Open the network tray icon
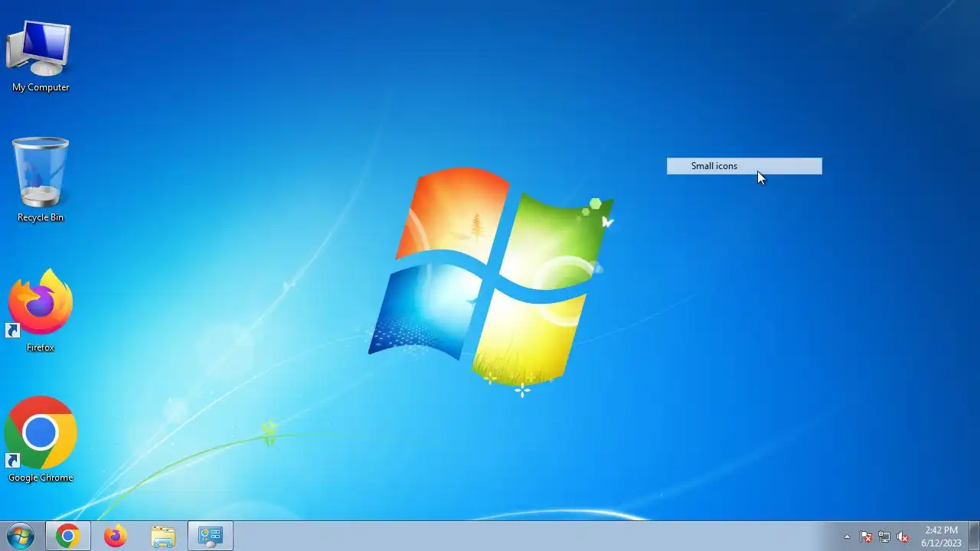This screenshot has height=551, width=980. pyautogui.click(x=884, y=536)
